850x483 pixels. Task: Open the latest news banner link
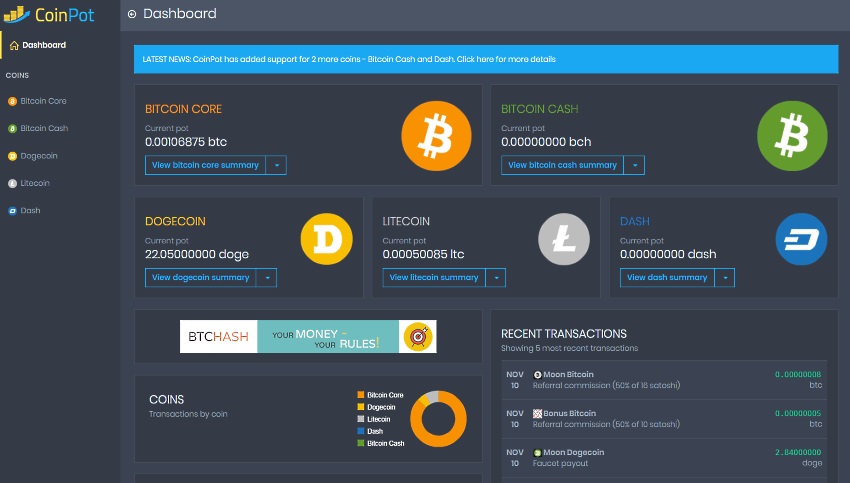click(486, 59)
